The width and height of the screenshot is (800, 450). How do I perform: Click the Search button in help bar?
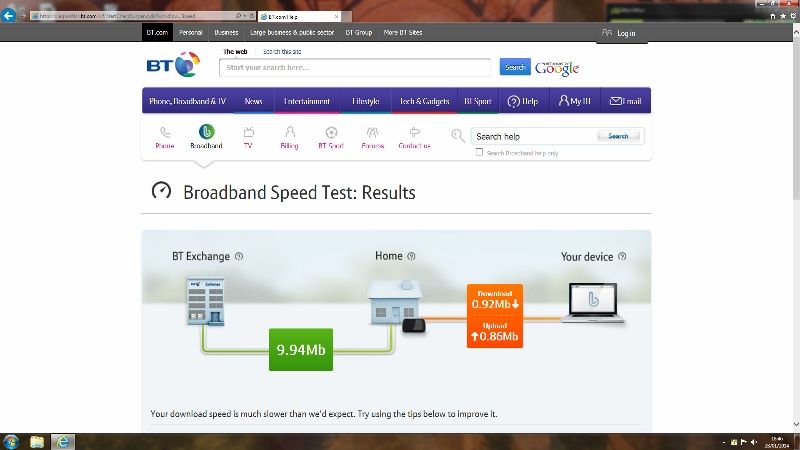618,136
